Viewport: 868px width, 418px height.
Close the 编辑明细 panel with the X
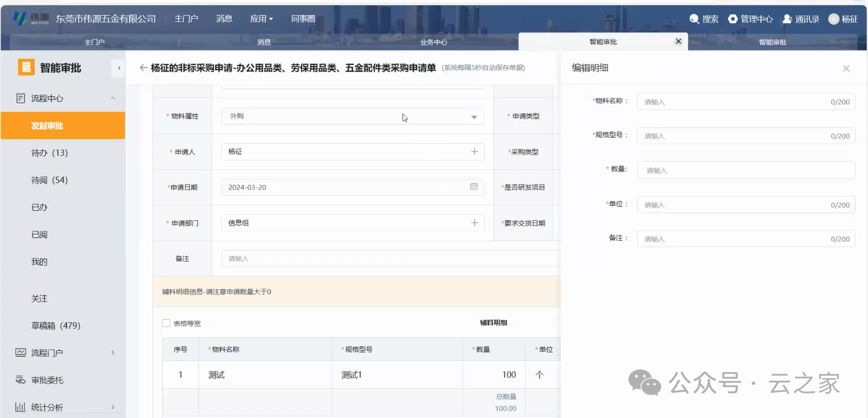tap(846, 69)
